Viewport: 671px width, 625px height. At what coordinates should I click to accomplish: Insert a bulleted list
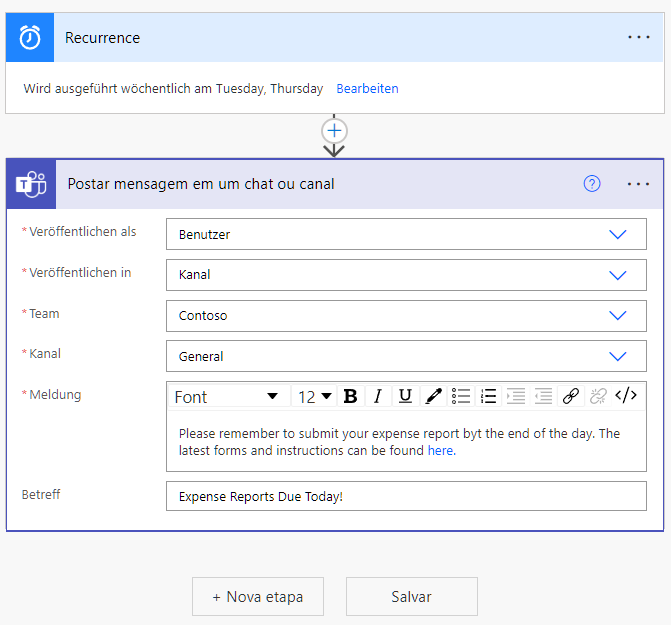(x=461, y=396)
